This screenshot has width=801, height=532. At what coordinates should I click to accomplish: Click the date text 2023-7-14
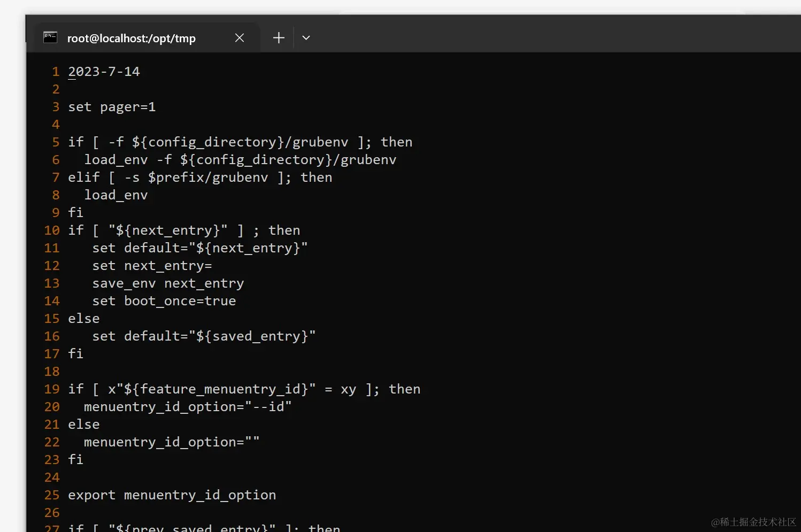pos(104,72)
